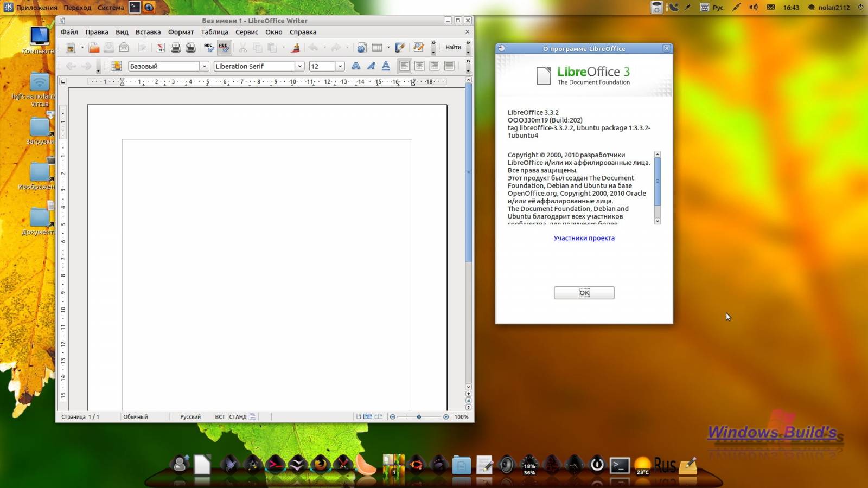The height and width of the screenshot is (488, 868).
Task: Open Переход panel menu
Action: 78,8
